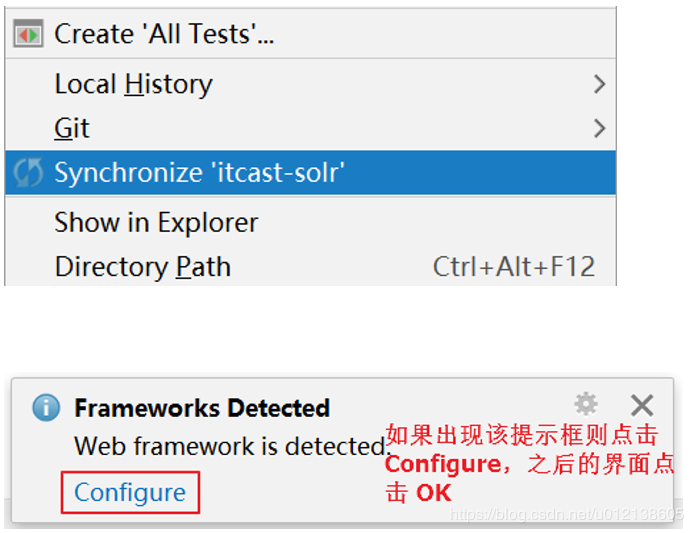Expand the Git submenu chevron
Screen dimensions: 694x533
tap(599, 128)
